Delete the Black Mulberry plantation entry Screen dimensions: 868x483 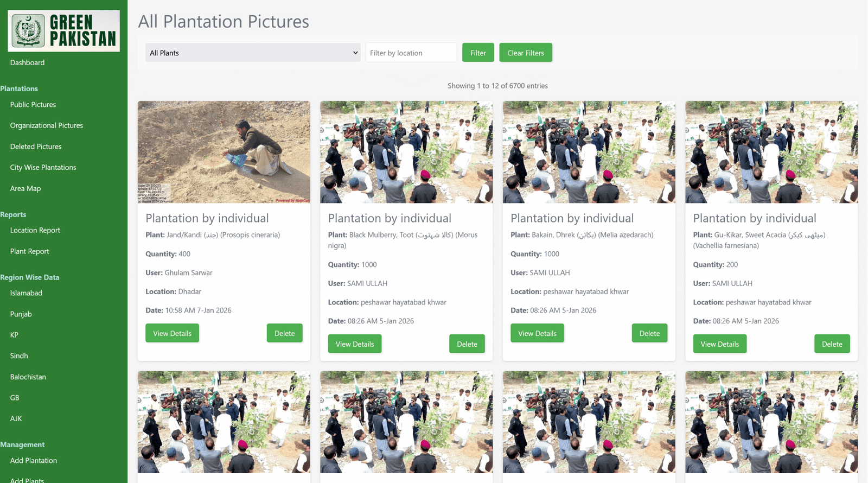coord(467,344)
